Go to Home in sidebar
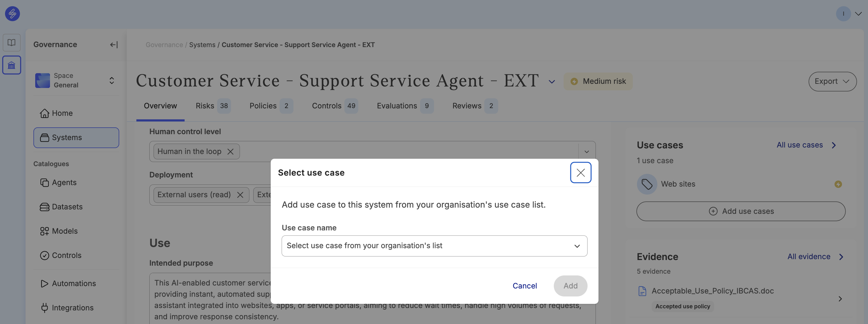 76,113
